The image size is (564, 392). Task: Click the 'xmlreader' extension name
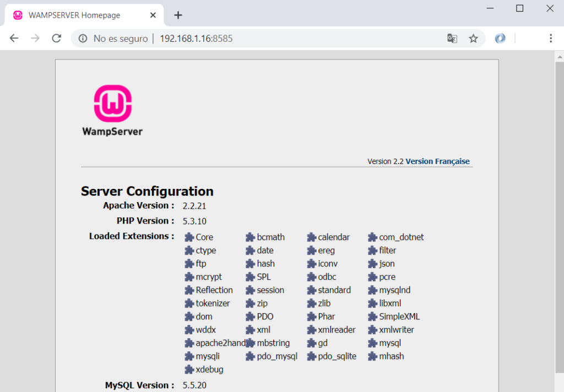point(337,330)
